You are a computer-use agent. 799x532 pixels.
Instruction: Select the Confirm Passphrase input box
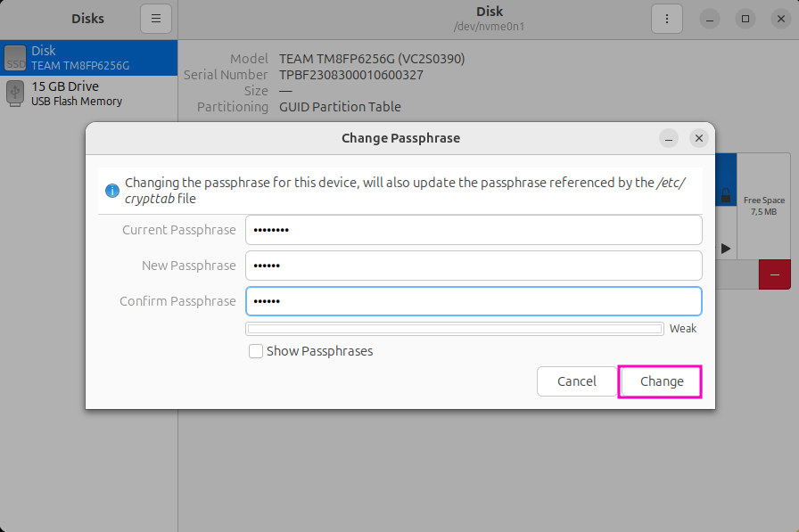[x=474, y=301]
